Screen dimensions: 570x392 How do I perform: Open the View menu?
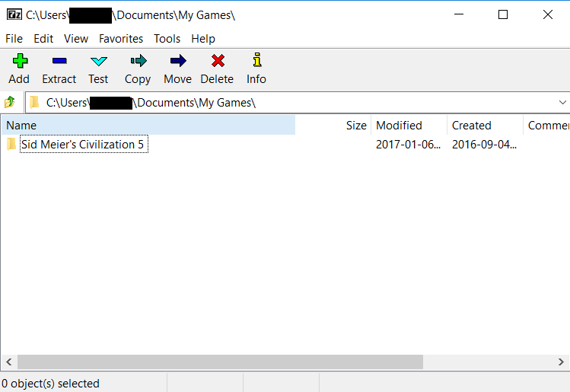(76, 39)
